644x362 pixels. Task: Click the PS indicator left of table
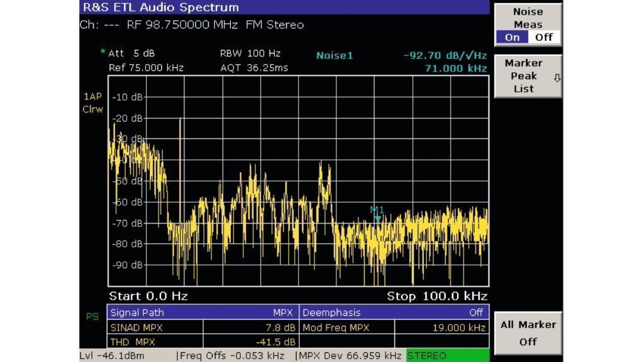[x=92, y=317]
